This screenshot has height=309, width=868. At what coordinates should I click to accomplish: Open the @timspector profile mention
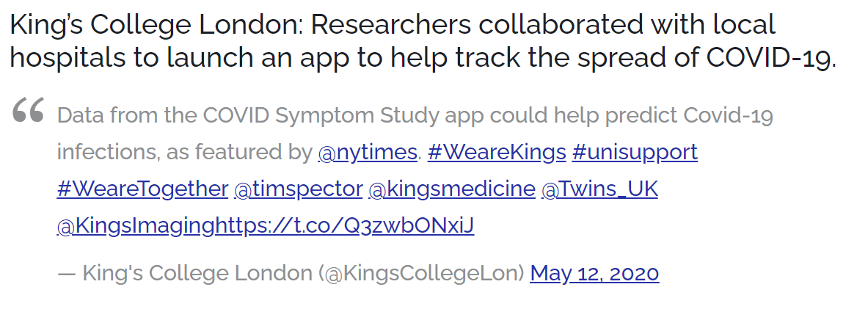pos(299,189)
